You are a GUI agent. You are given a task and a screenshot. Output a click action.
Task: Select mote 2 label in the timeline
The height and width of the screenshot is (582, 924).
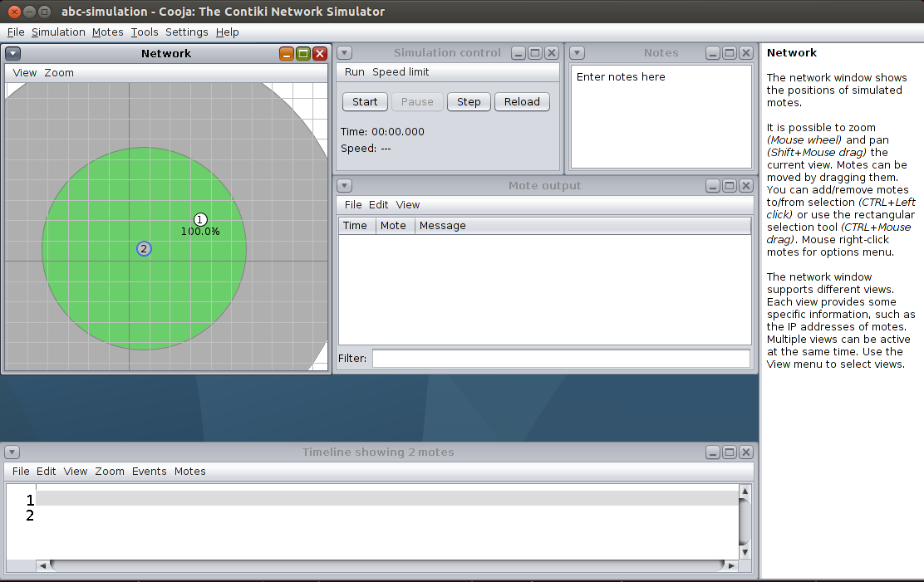[30, 516]
